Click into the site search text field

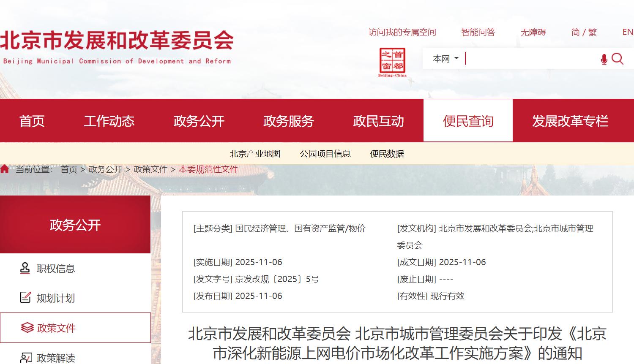tap(530, 59)
